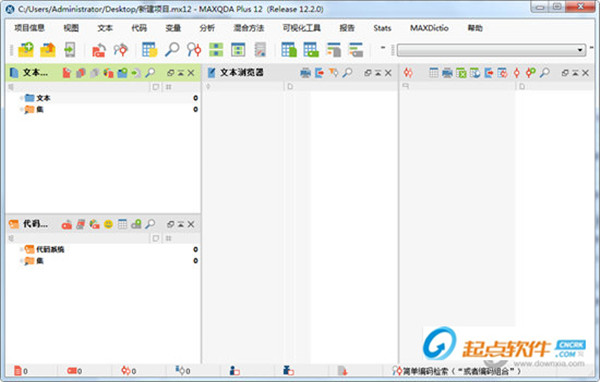Open the 变量 menu
The height and width of the screenshot is (382, 600).
point(173,28)
